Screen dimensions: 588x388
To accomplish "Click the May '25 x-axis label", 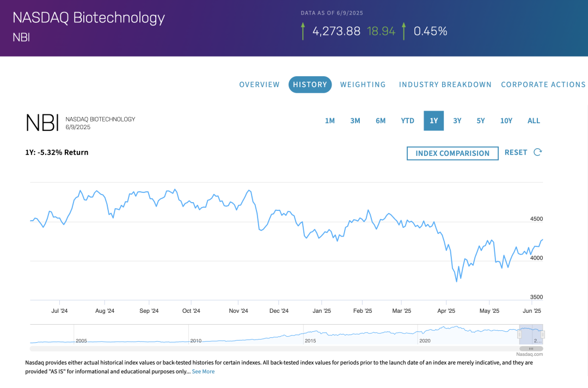I will click(x=489, y=311).
